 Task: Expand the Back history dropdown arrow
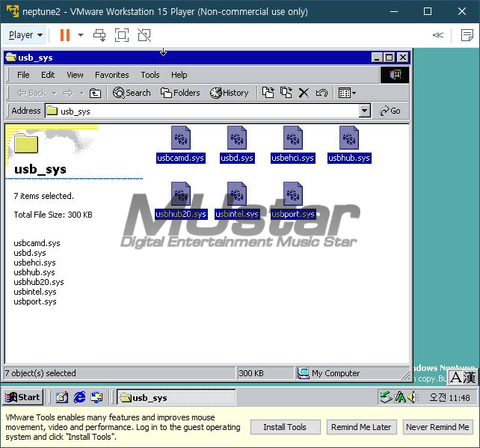point(54,93)
